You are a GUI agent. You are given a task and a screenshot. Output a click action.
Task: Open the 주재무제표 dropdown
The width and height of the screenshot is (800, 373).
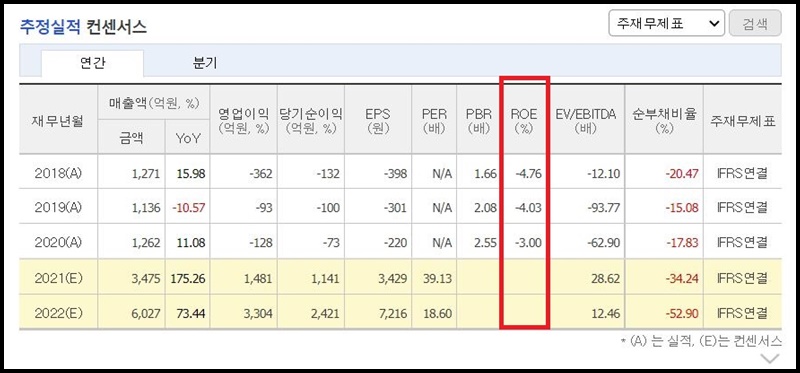click(666, 23)
